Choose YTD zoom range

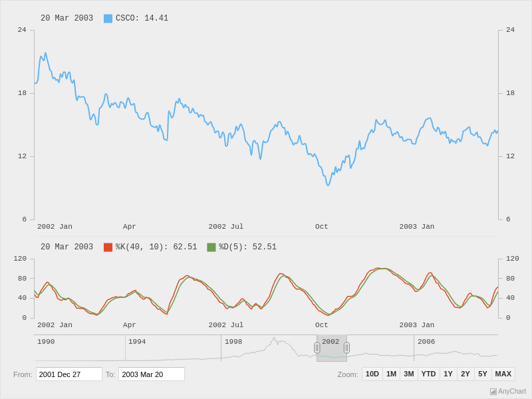(428, 374)
